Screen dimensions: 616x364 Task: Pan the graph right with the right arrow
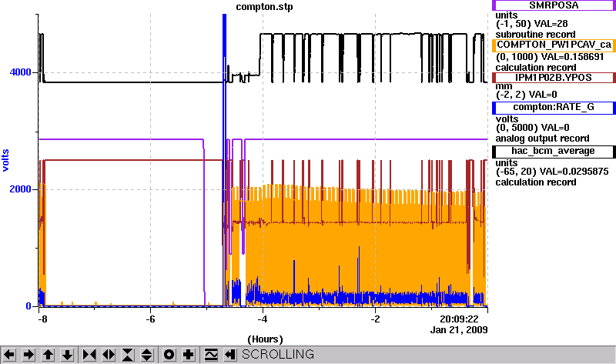(28, 355)
